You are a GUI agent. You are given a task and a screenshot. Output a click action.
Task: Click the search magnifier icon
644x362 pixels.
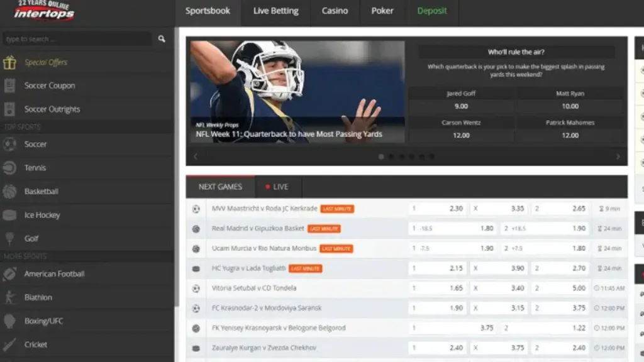(x=162, y=38)
